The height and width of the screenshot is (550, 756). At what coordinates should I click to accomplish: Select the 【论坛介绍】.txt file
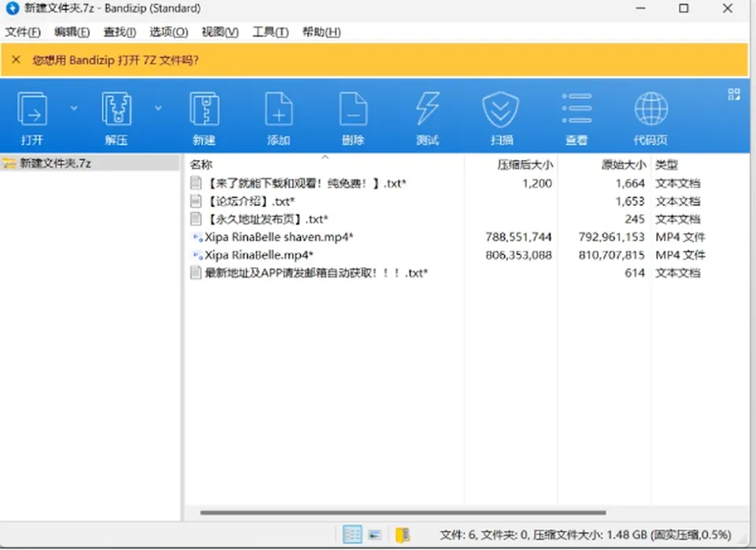[x=250, y=201]
